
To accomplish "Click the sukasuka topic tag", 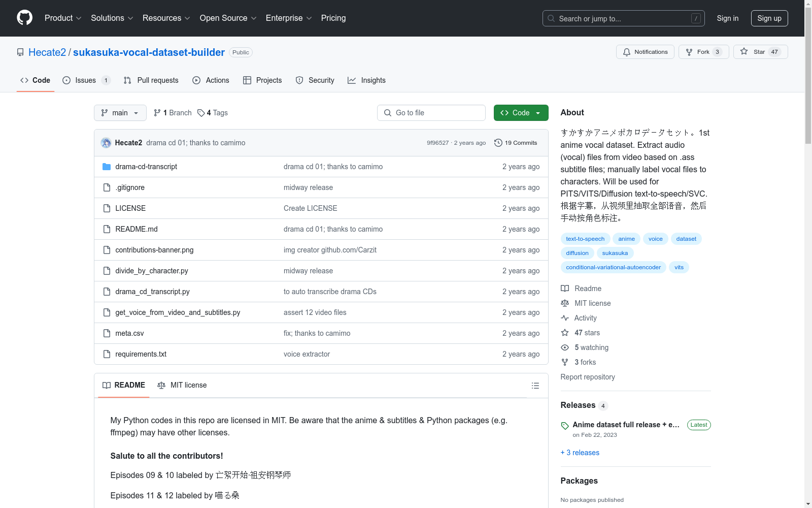I will [x=615, y=253].
